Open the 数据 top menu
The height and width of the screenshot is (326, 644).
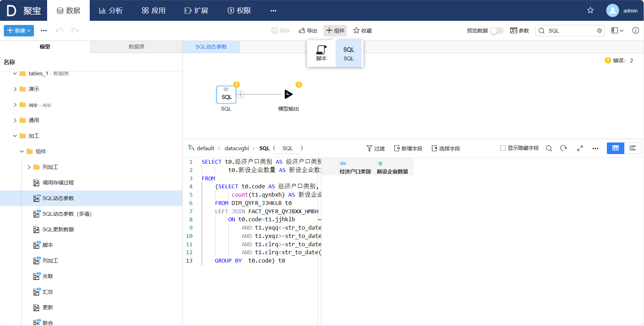(68, 10)
